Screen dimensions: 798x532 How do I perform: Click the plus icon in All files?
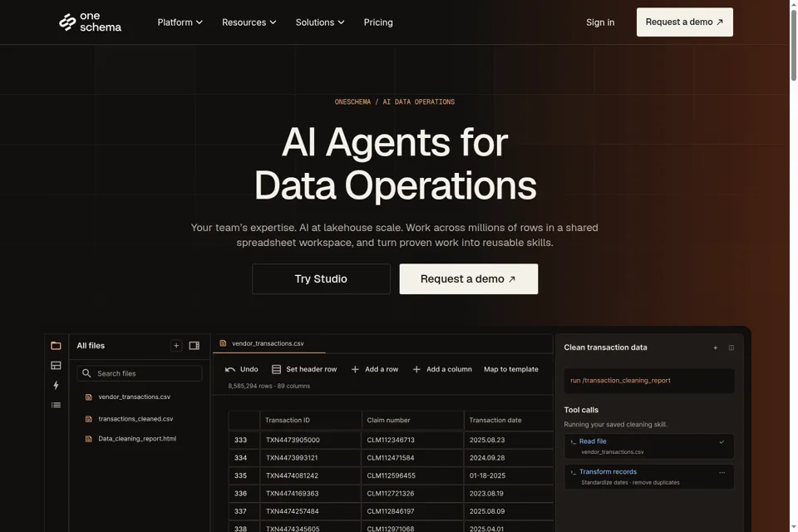tap(176, 346)
